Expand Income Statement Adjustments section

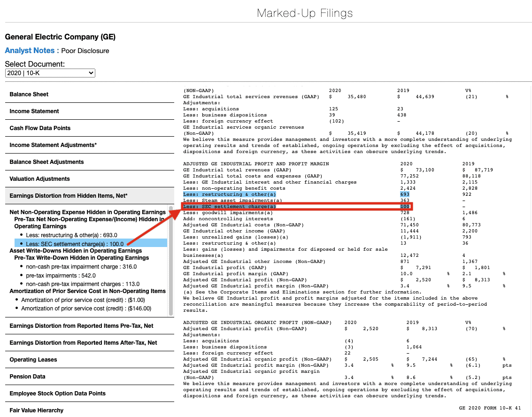click(90, 145)
